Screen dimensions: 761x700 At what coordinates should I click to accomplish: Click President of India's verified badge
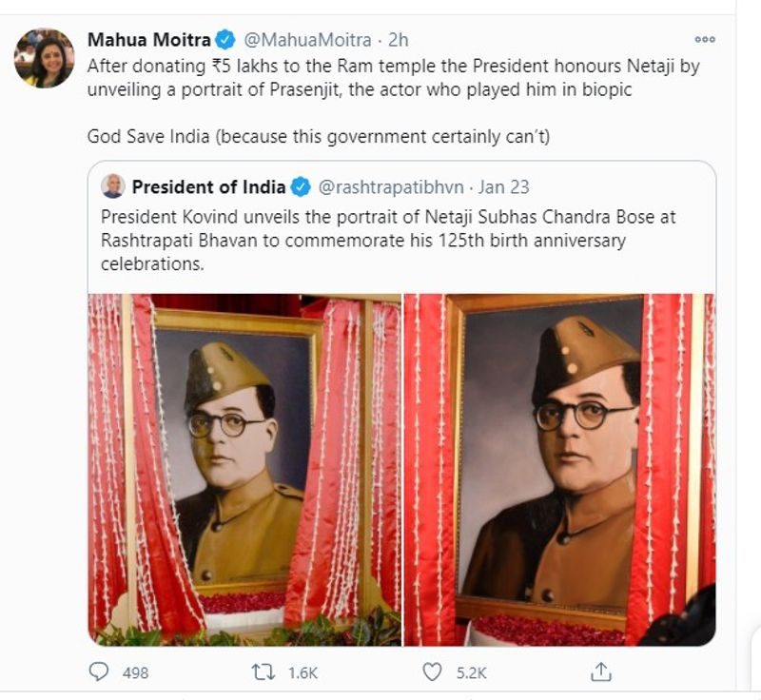point(300,185)
